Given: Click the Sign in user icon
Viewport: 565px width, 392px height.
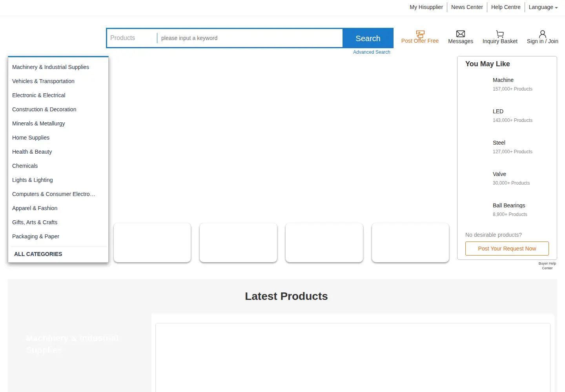Looking at the screenshot, I should point(543,34).
